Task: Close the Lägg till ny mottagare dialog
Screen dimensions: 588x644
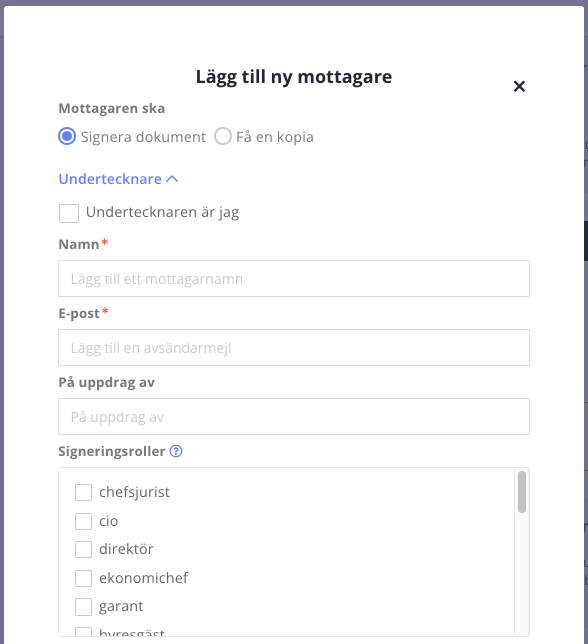Action: [519, 86]
